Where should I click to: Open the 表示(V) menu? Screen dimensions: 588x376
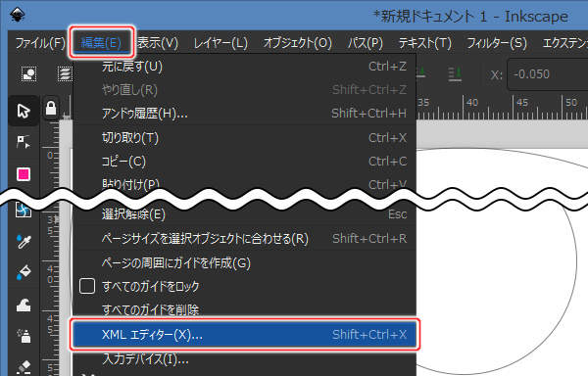point(158,43)
